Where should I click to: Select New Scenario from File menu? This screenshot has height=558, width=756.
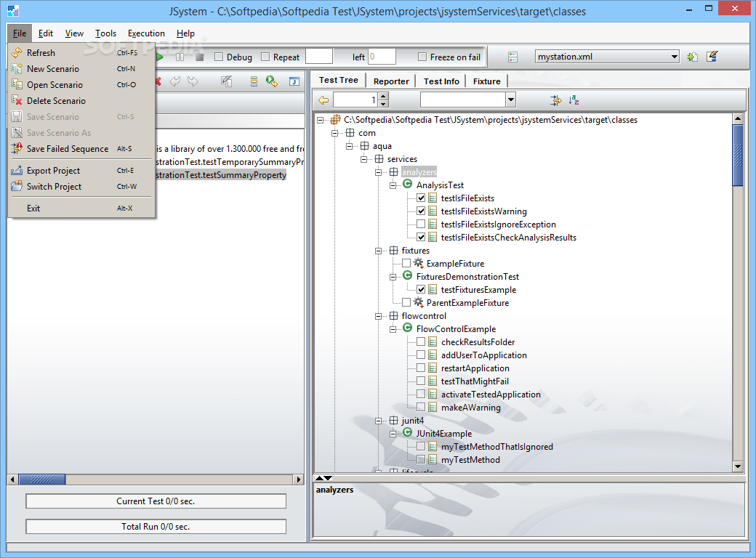[x=81, y=68]
